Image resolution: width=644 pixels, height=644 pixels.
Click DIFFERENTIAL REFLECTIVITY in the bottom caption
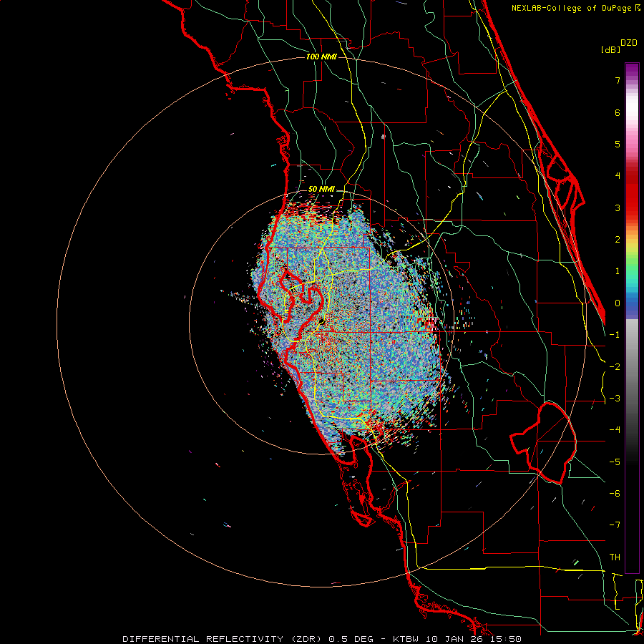[x=203, y=639]
